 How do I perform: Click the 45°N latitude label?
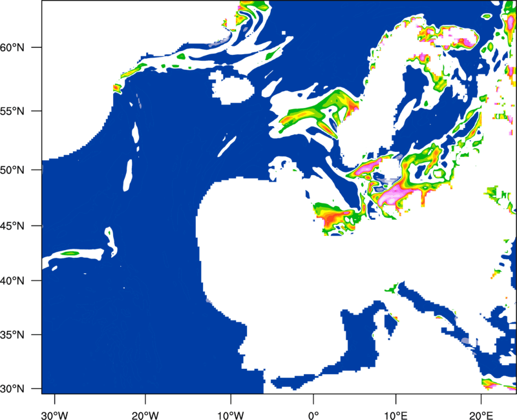pos(12,226)
